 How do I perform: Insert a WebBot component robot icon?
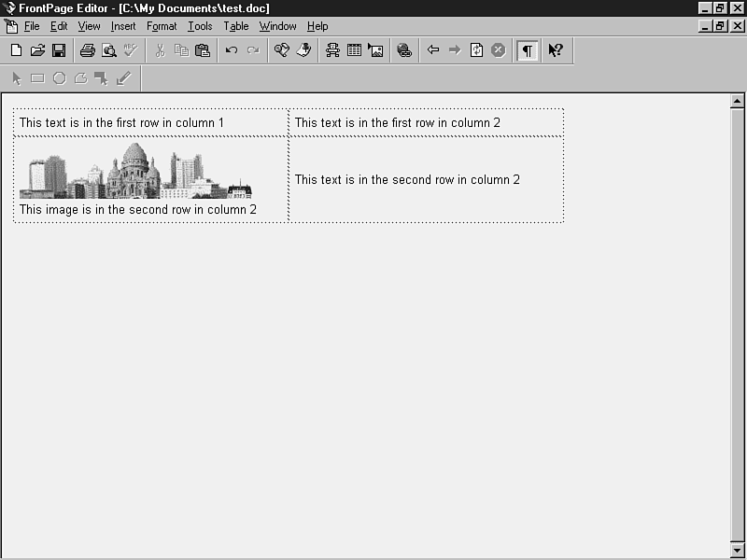[332, 50]
